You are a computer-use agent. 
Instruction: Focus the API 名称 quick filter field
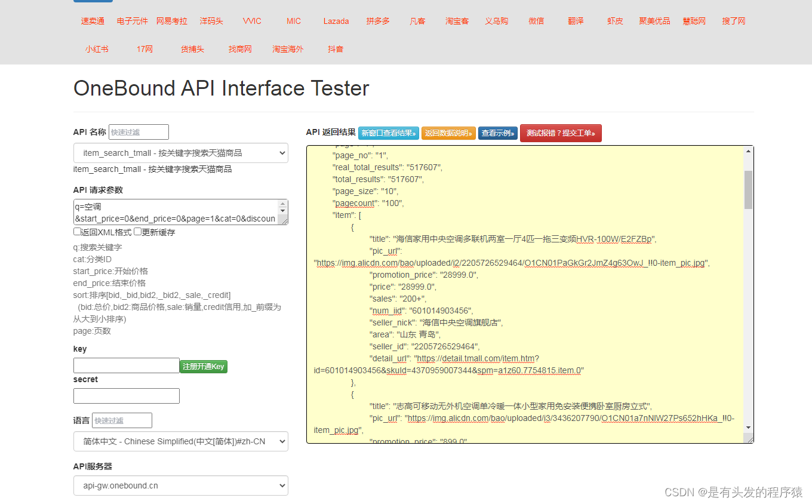pos(139,132)
